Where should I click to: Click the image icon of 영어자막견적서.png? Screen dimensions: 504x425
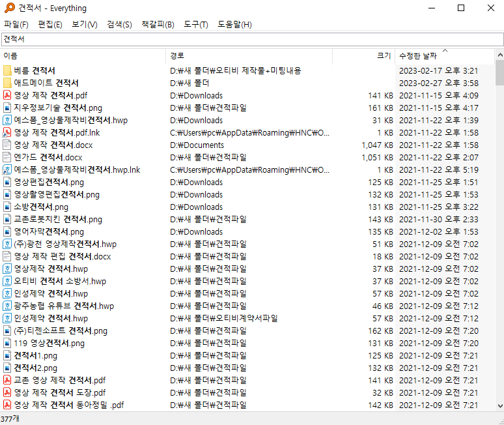(x=7, y=231)
